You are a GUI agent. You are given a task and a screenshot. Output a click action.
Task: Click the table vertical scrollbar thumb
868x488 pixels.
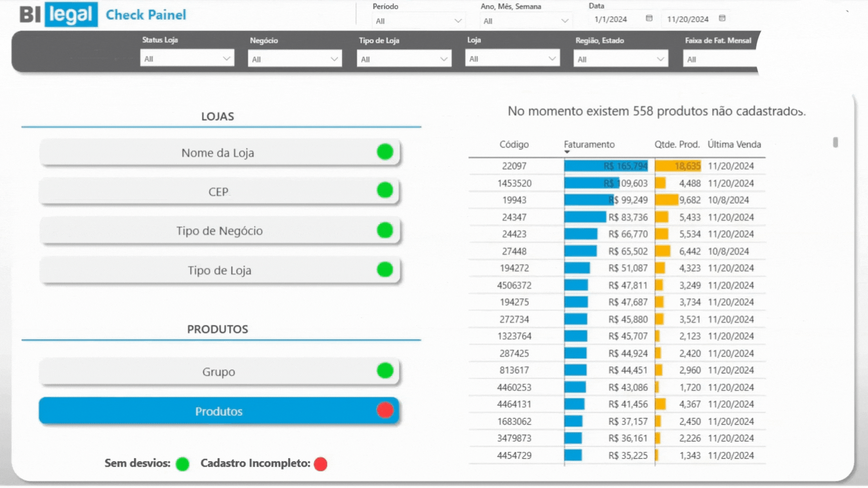[x=835, y=142]
